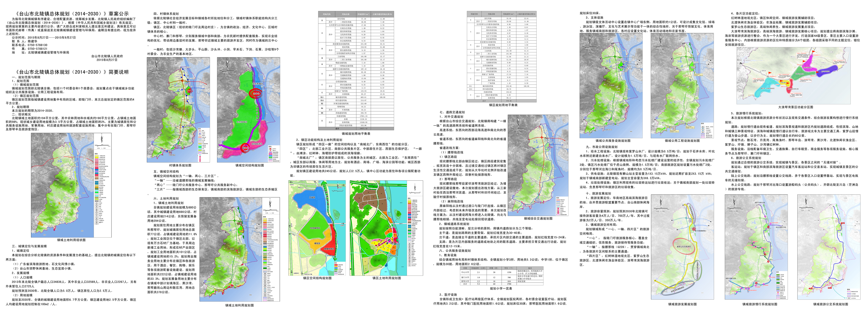Open the 镇域公共服务设施规划图 map

613,86
